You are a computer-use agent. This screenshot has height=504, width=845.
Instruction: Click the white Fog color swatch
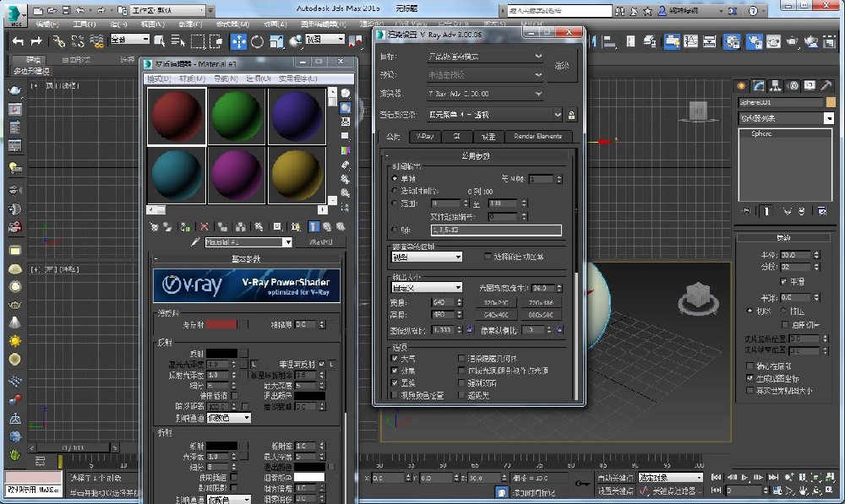[309, 477]
